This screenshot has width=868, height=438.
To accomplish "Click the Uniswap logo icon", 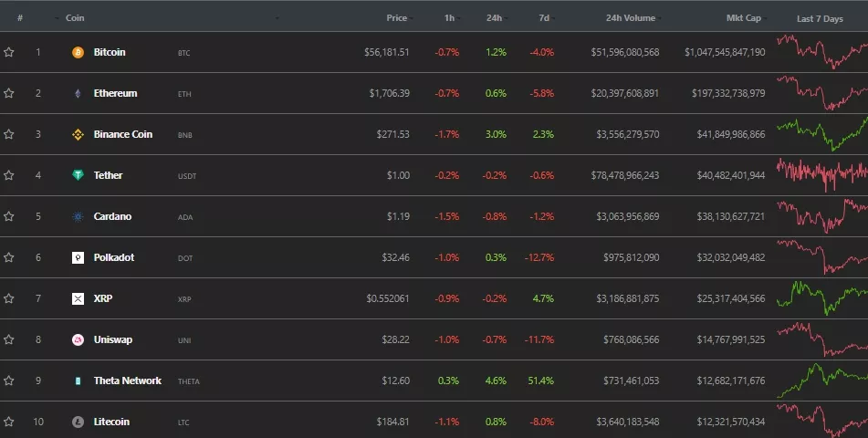I will point(78,340).
